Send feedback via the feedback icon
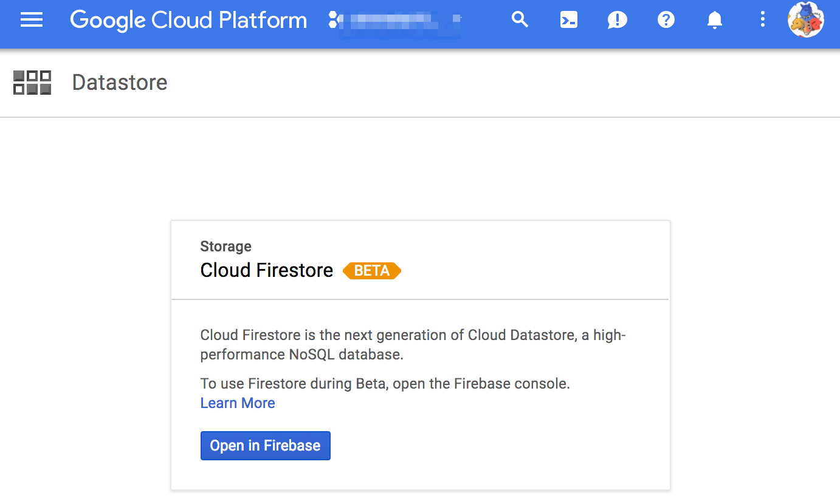This screenshot has height=504, width=840. coord(617,19)
